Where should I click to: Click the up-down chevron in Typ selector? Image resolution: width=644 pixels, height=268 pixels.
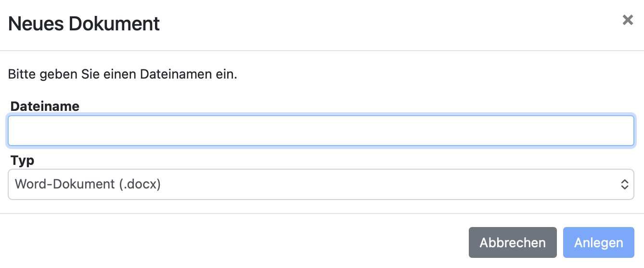(624, 184)
